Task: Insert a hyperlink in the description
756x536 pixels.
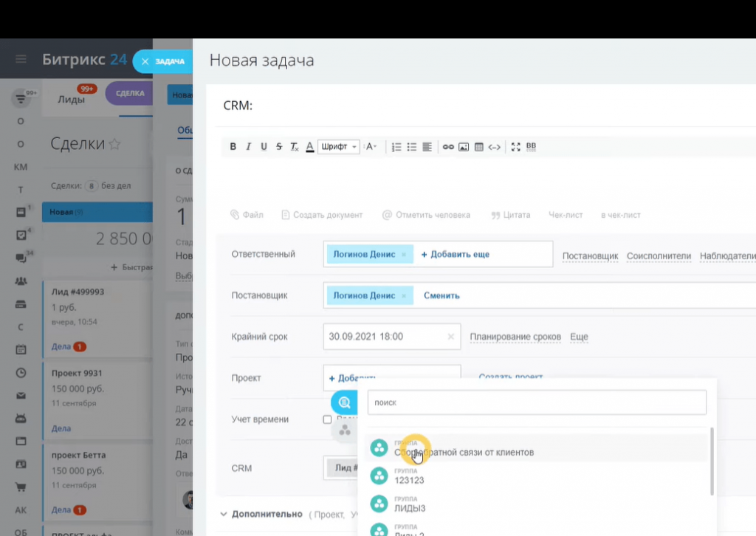Action: coord(448,147)
